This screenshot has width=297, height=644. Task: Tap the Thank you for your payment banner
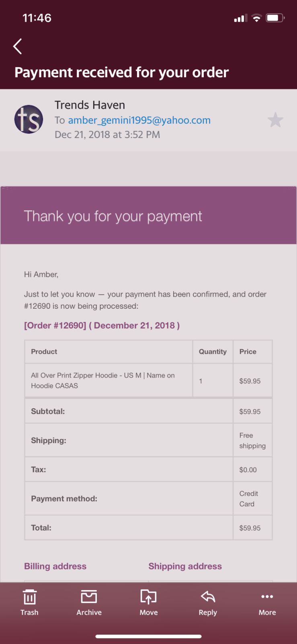coord(148,216)
